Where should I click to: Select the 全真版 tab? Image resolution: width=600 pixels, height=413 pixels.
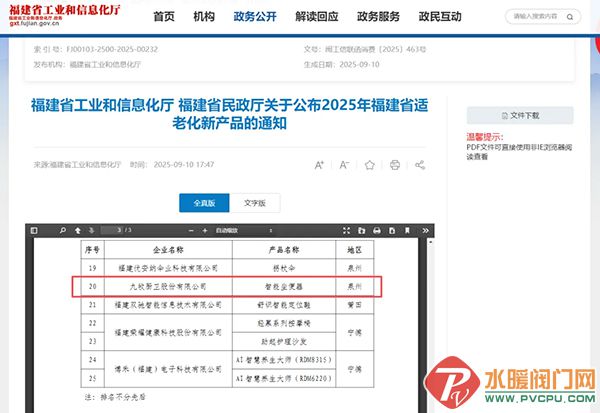click(204, 203)
